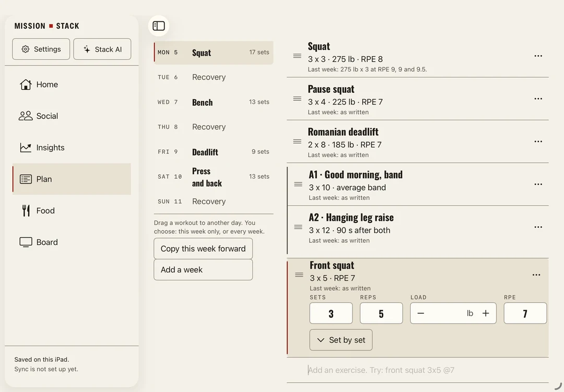Select the Plan section

pos(72,179)
